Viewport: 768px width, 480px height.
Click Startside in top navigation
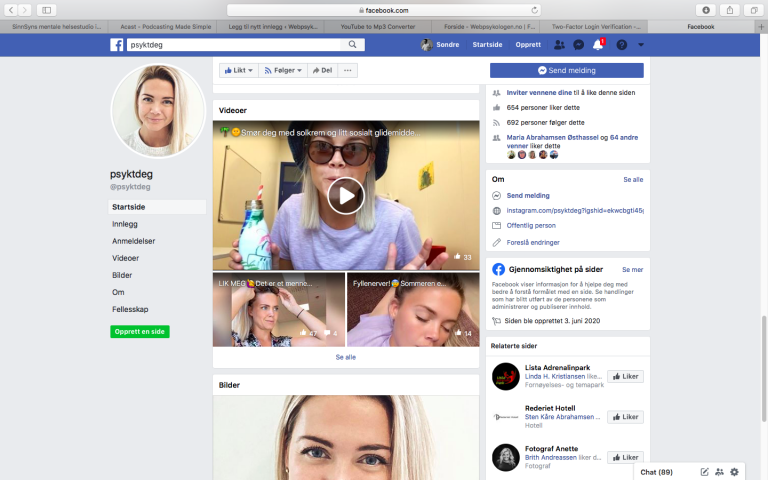[487, 45]
